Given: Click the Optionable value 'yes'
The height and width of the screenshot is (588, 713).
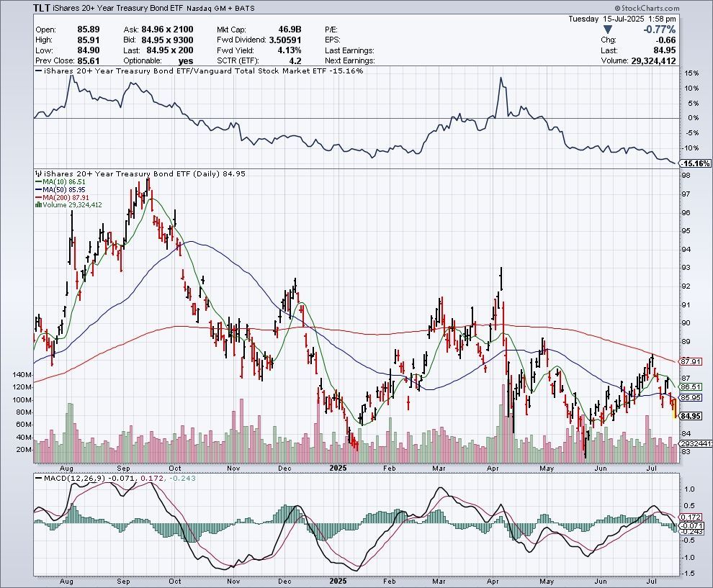Looking at the screenshot, I should click(186, 61).
